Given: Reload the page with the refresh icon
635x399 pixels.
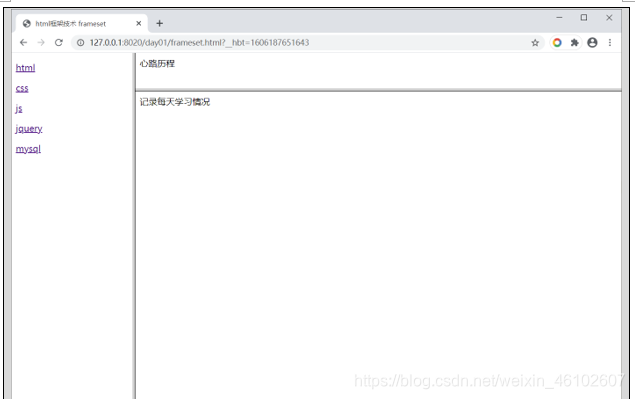Looking at the screenshot, I should (x=59, y=43).
